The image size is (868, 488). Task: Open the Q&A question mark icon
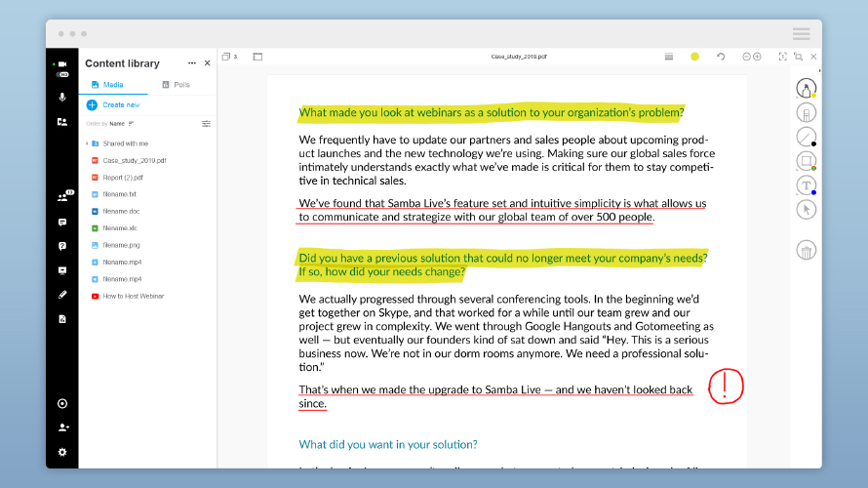point(62,246)
